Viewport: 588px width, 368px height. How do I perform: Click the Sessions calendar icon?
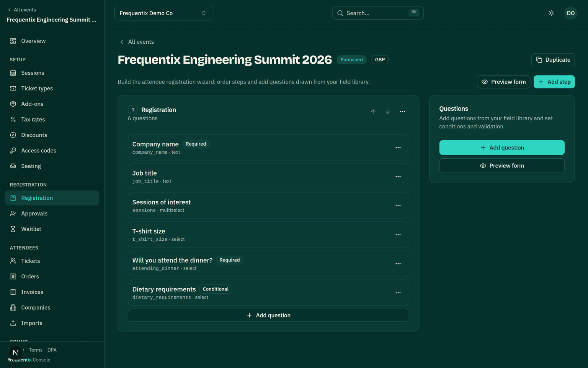click(x=13, y=73)
